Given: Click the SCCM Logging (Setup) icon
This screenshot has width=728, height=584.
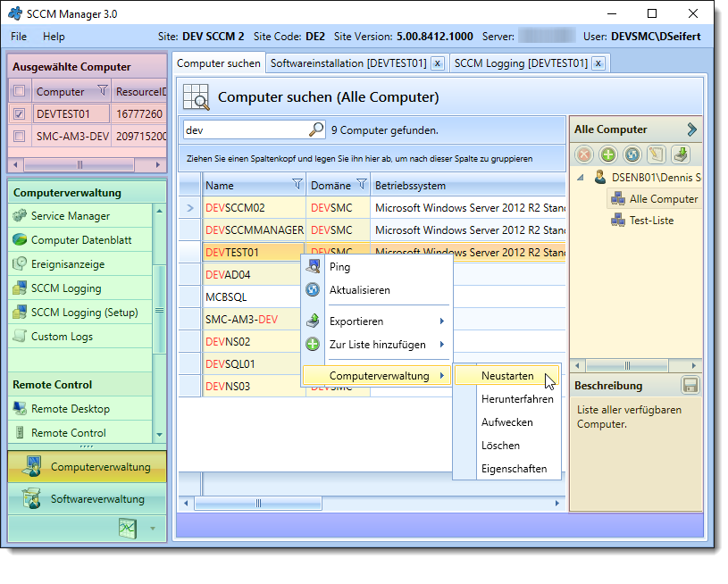Looking at the screenshot, I should click(x=20, y=312).
